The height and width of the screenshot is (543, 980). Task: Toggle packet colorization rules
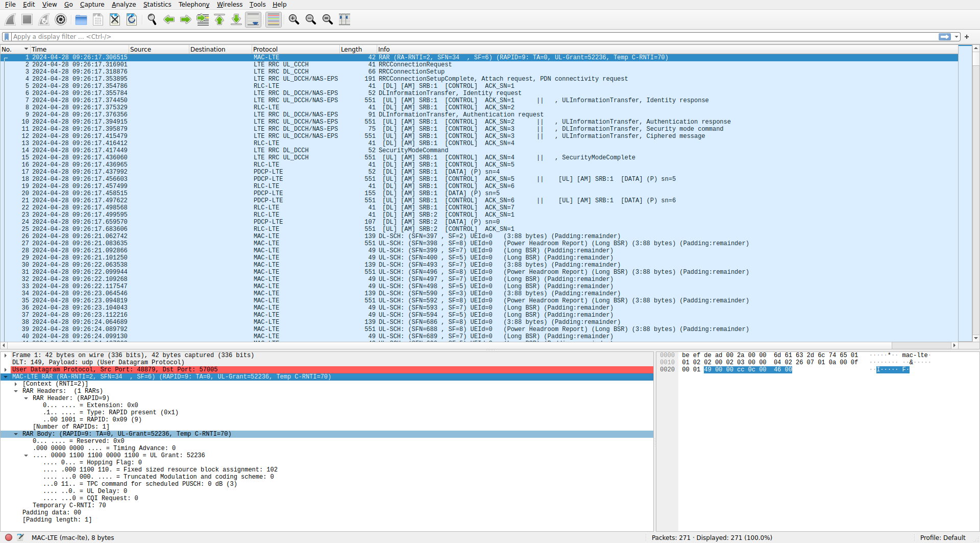274,19
